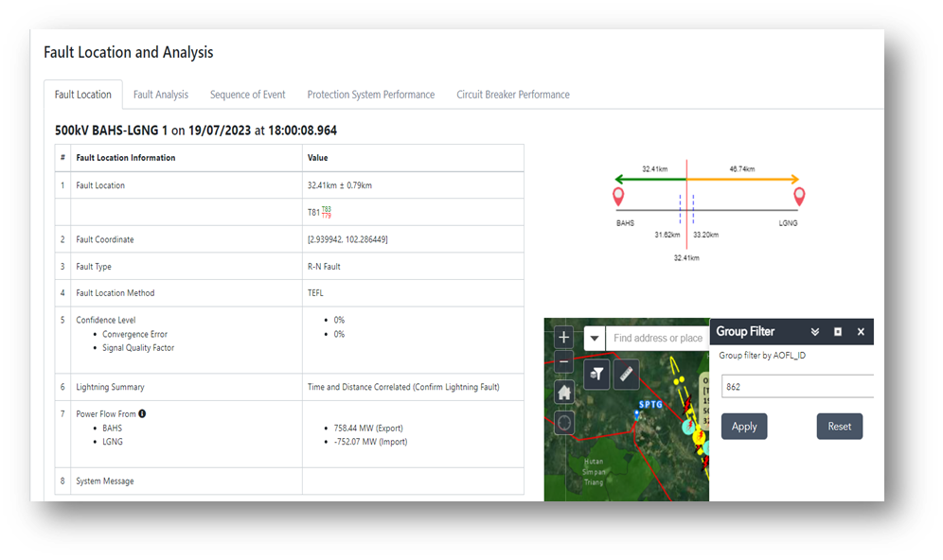
Task: Click the AOFL_ID filter input field
Action: [x=796, y=386]
